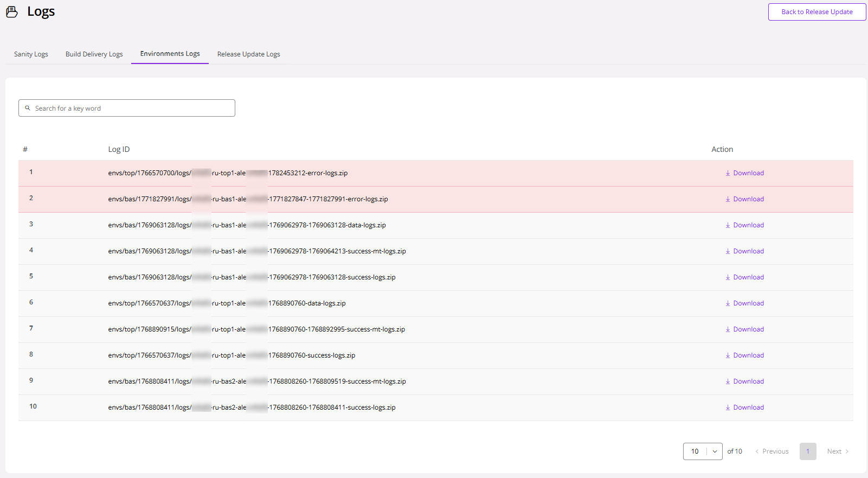
Task: Download the bas1 error-logs.zip in row 2
Action: (x=744, y=199)
